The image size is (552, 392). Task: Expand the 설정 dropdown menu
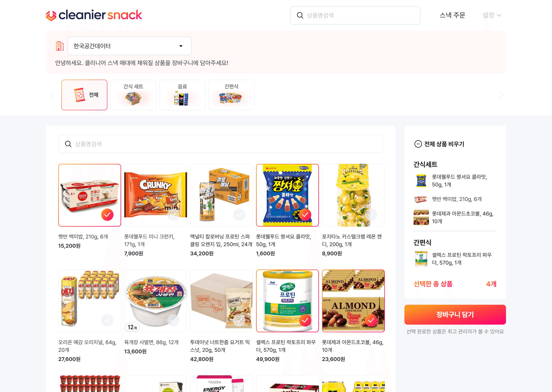(492, 15)
